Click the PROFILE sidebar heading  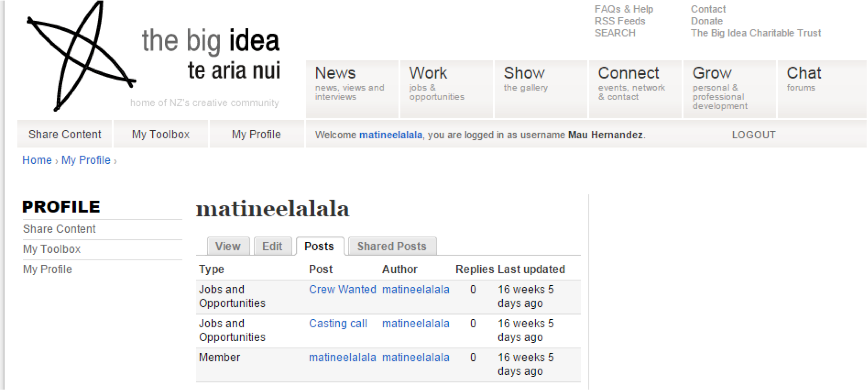[61, 207]
